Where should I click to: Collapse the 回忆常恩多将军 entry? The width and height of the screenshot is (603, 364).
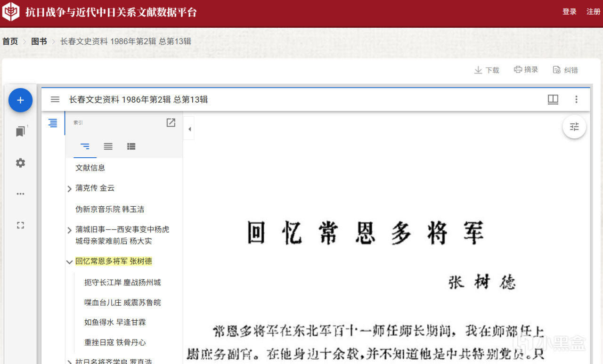point(70,262)
